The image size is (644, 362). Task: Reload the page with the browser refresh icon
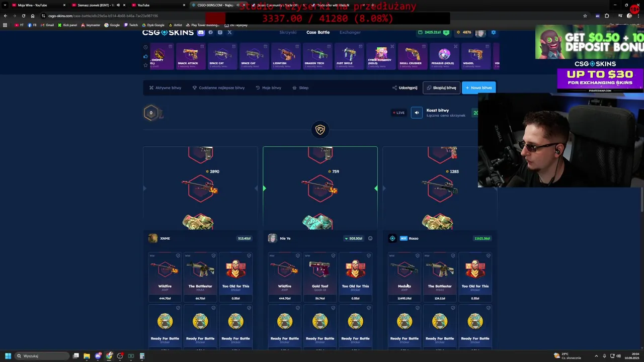coord(23,16)
